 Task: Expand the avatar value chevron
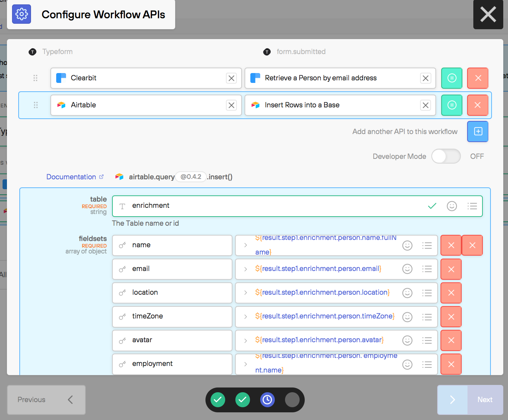(x=246, y=340)
